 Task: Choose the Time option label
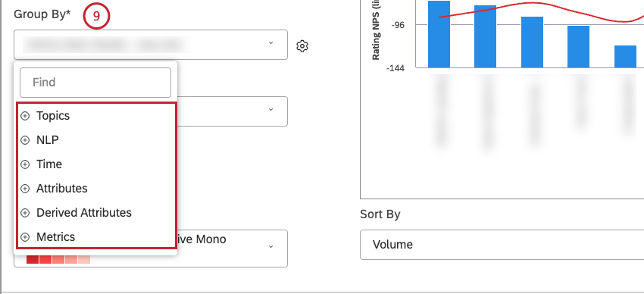pos(49,164)
